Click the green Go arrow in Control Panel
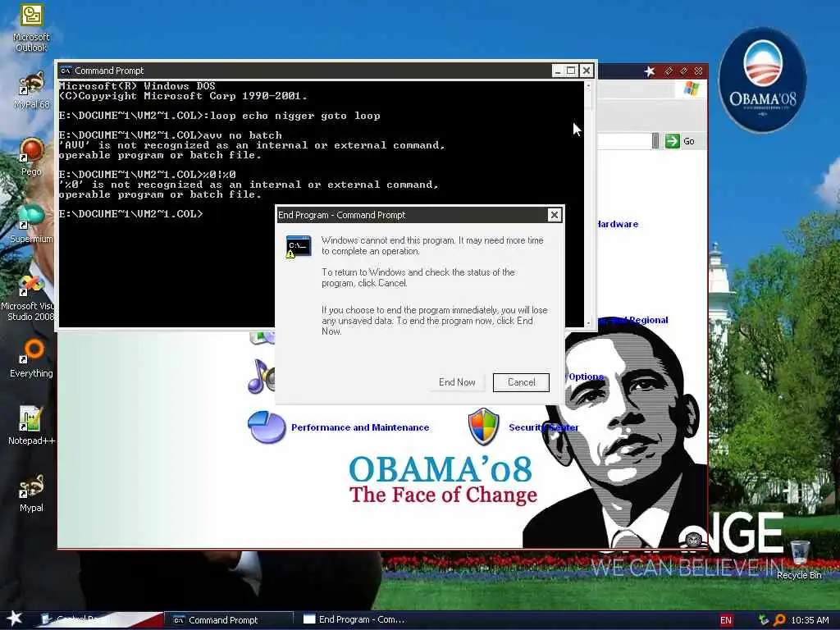840x630 pixels. tap(673, 141)
